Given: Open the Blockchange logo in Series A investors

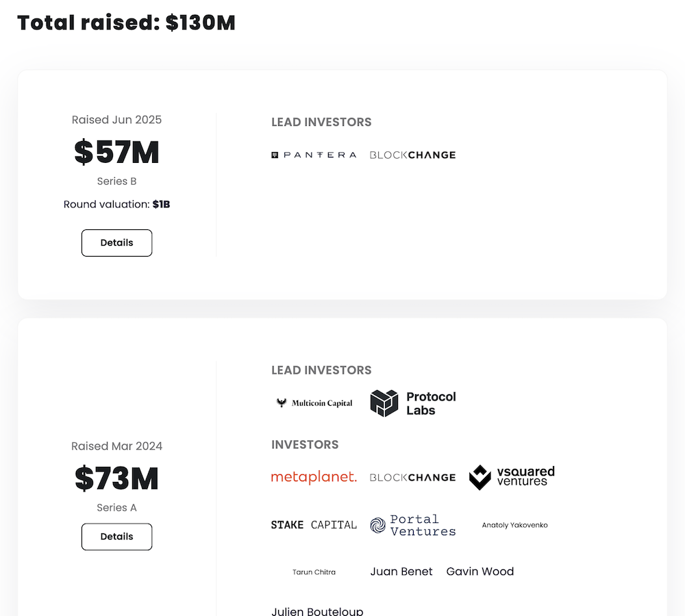Looking at the screenshot, I should click(x=412, y=477).
